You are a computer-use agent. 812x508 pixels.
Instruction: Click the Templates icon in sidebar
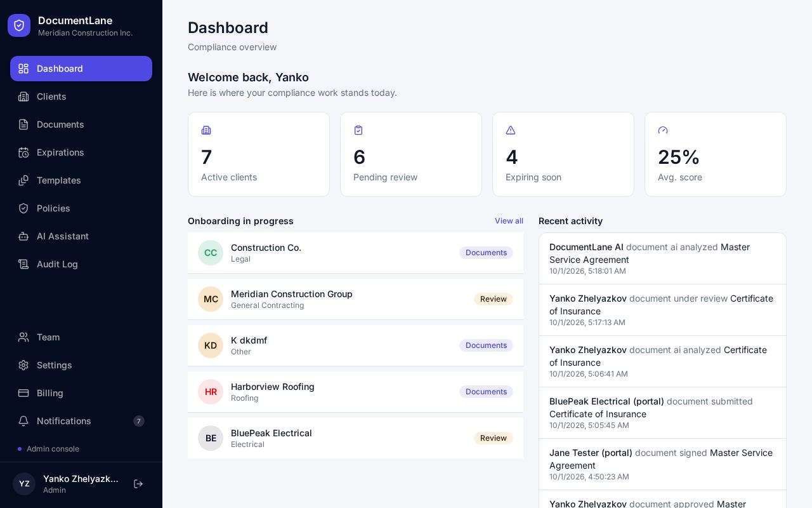click(23, 180)
